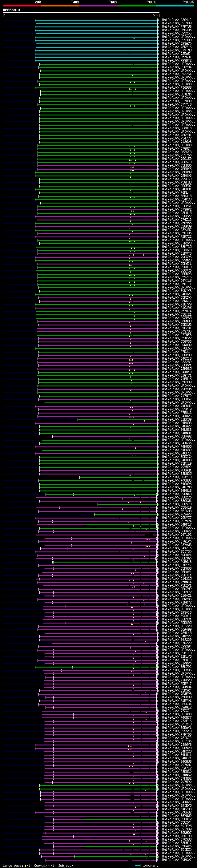Open hit UniRef100_B9I9U9
Screen dimensions: 197x868
click(x=177, y=23)
